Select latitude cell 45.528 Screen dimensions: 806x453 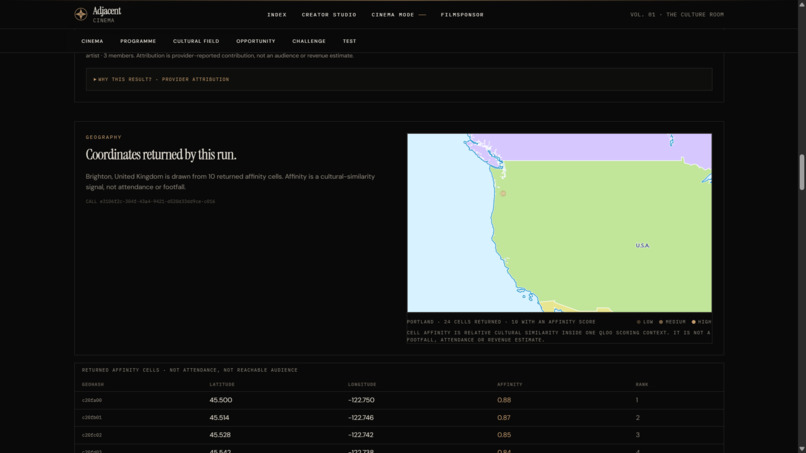coord(219,434)
